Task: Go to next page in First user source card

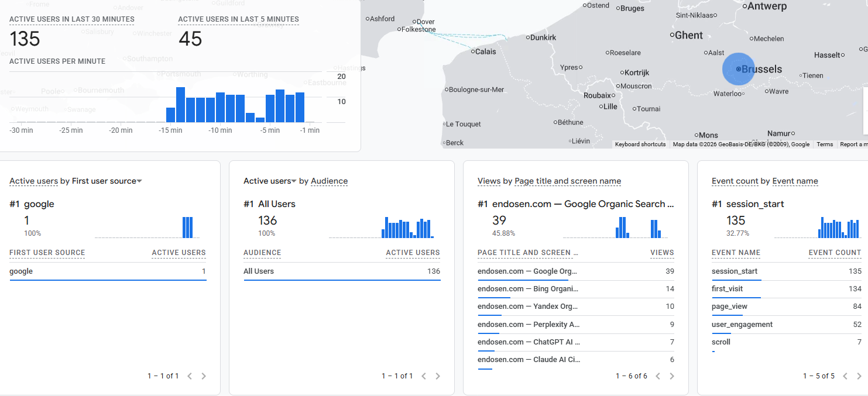Action: 204,376
